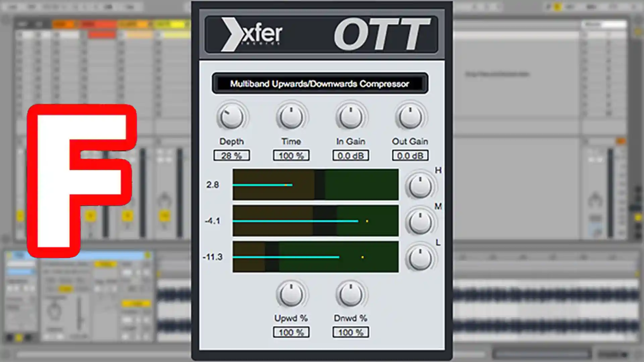Click the low band meter display
This screenshot has width=644, height=362.
316,257
